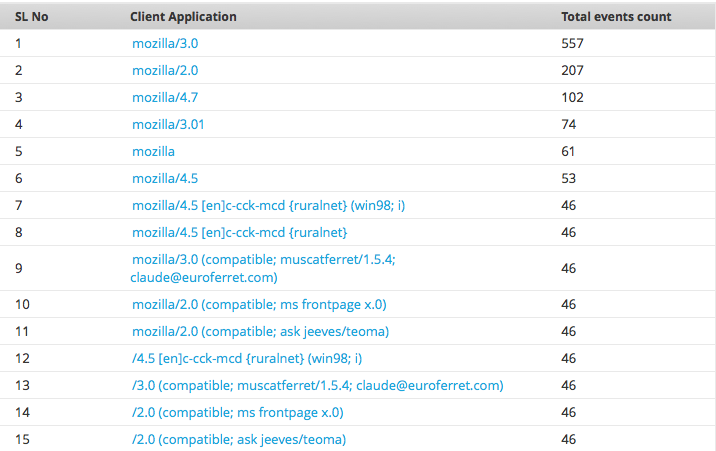Open the mozilla/4.5 link in row 6
Image resolution: width=716 pixels, height=451 pixels.
[x=165, y=179]
